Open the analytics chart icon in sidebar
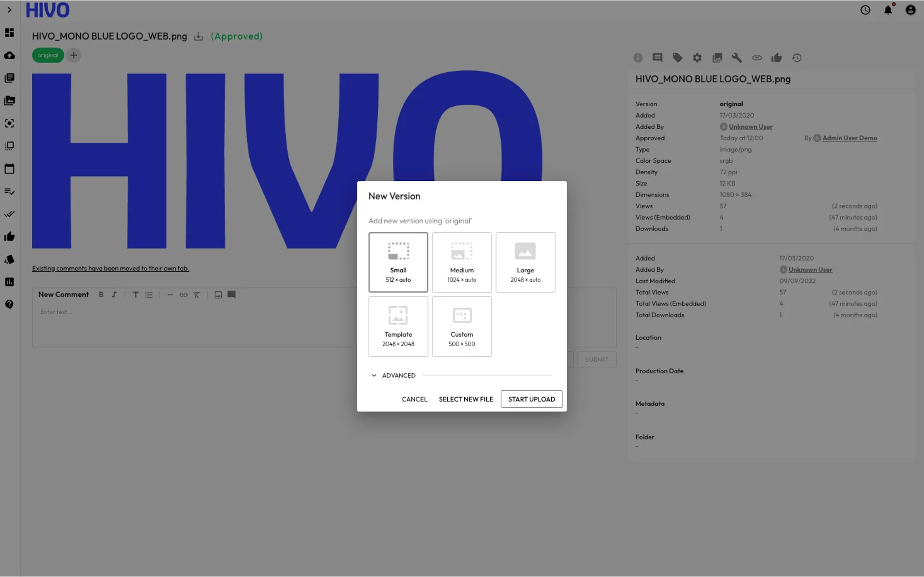This screenshot has height=577, width=924. [x=9, y=282]
